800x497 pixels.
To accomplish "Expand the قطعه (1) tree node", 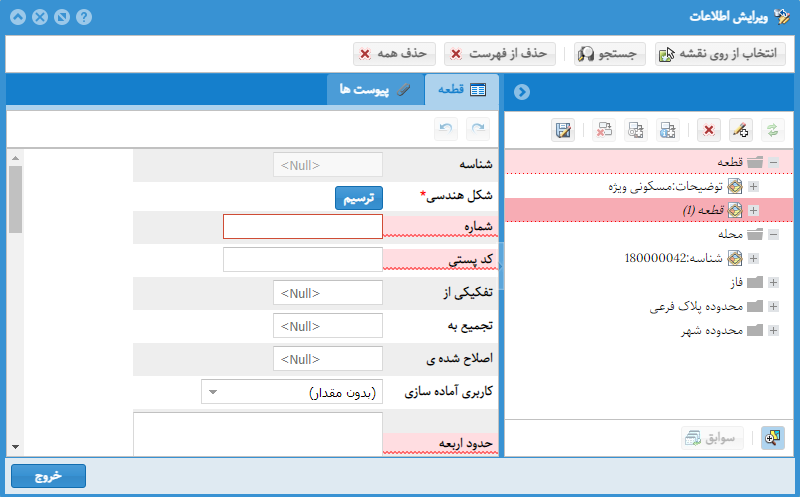I will (753, 210).
